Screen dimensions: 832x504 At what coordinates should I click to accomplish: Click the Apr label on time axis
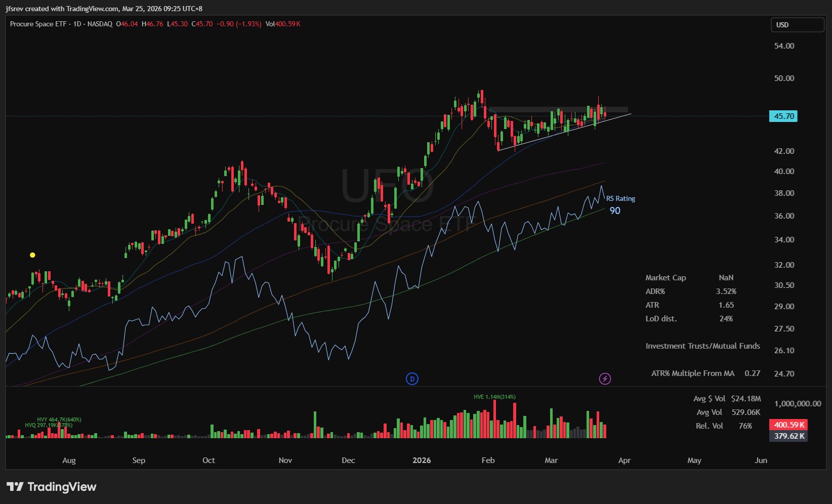(625, 460)
